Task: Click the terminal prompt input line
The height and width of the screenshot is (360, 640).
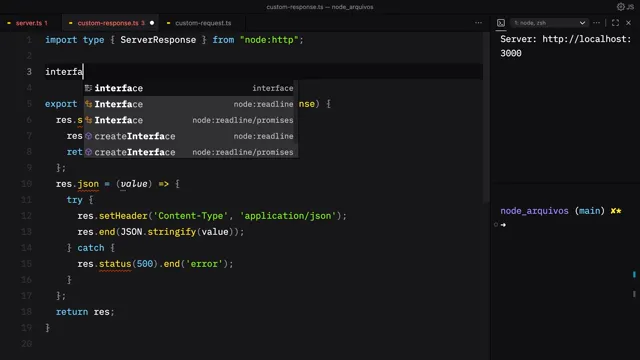Action: point(563,225)
